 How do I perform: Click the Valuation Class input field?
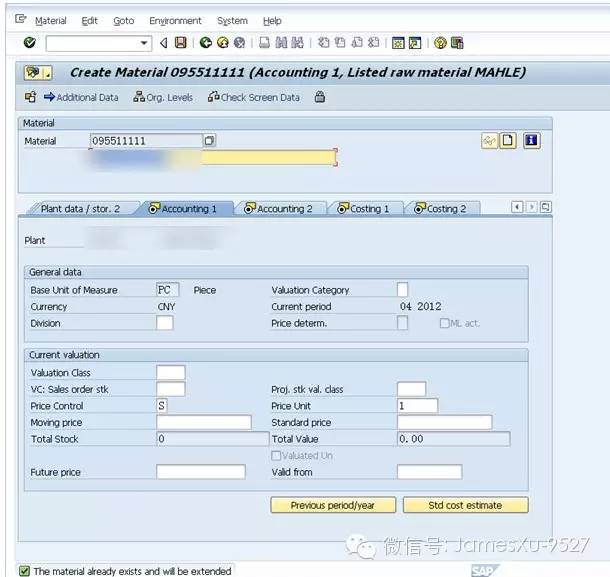[170, 372]
